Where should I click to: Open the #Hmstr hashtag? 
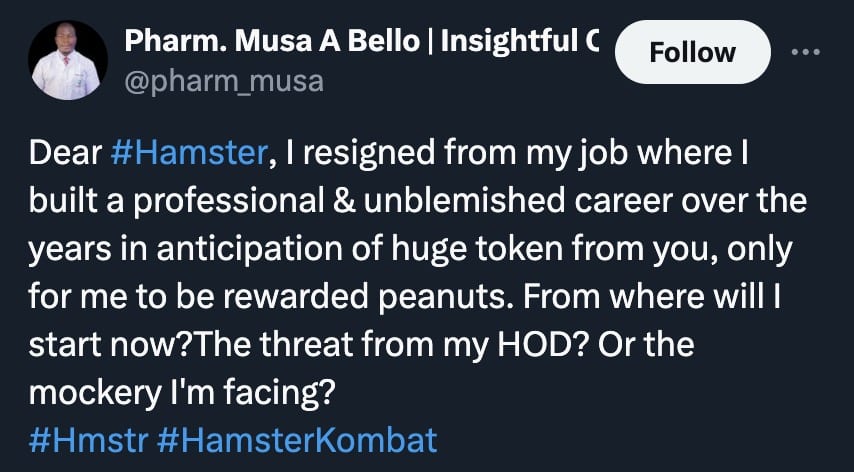[88, 441]
